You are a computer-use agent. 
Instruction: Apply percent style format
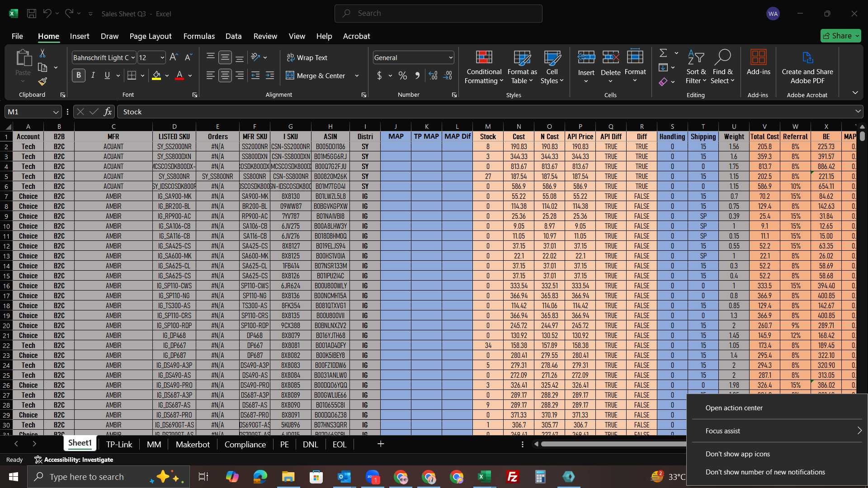click(x=402, y=75)
